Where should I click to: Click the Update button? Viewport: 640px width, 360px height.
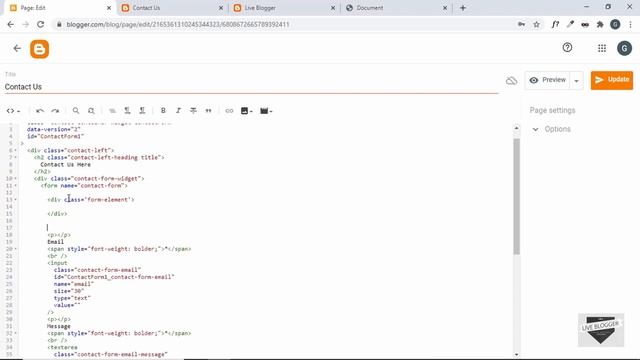(612, 80)
